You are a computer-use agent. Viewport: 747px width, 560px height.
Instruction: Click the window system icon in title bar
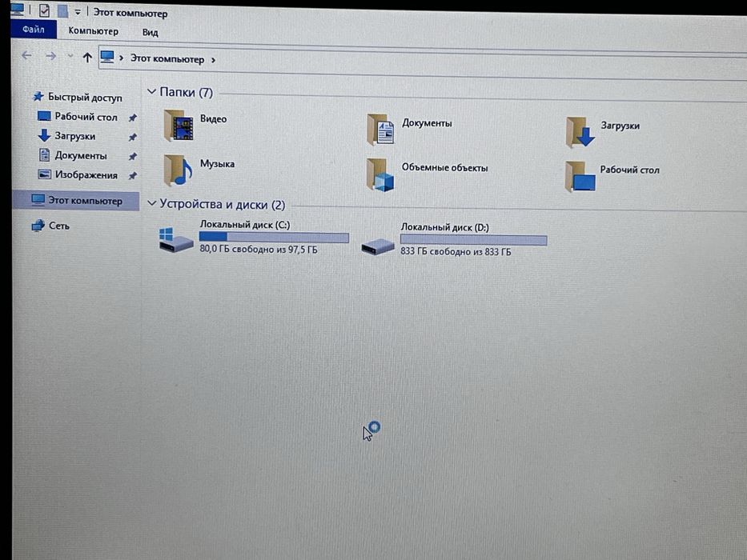click(17, 9)
